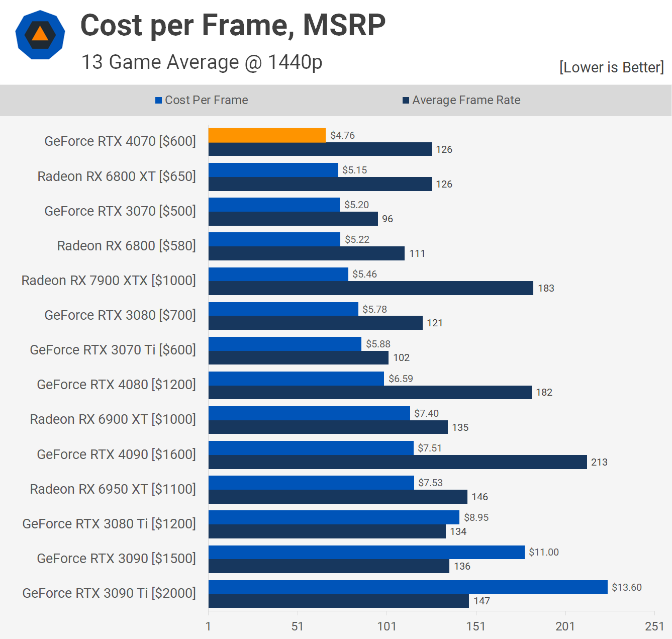Image resolution: width=672 pixels, height=639 pixels.
Task: Click the GeForce RTX 4070 [$600] label
Action: [120, 141]
